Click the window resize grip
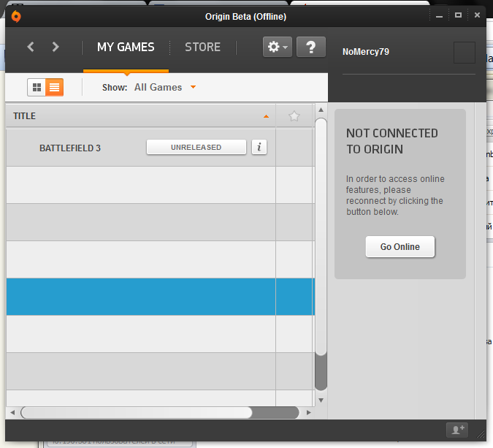 tap(481, 434)
